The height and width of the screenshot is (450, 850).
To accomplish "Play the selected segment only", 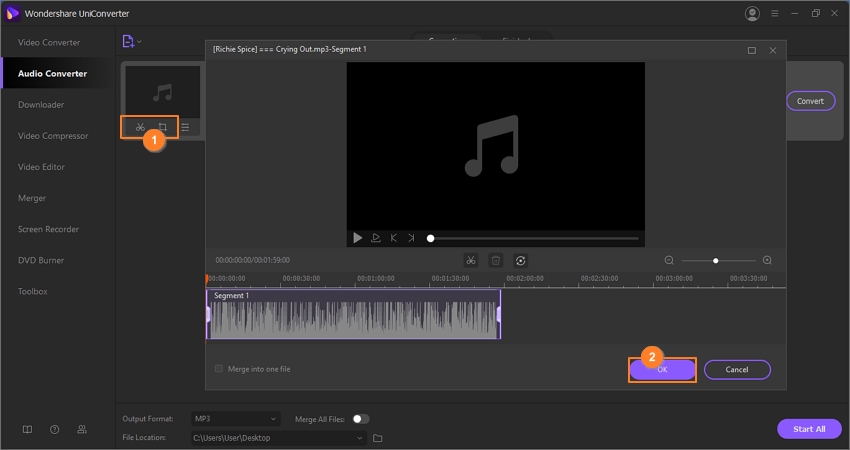I will (375, 237).
